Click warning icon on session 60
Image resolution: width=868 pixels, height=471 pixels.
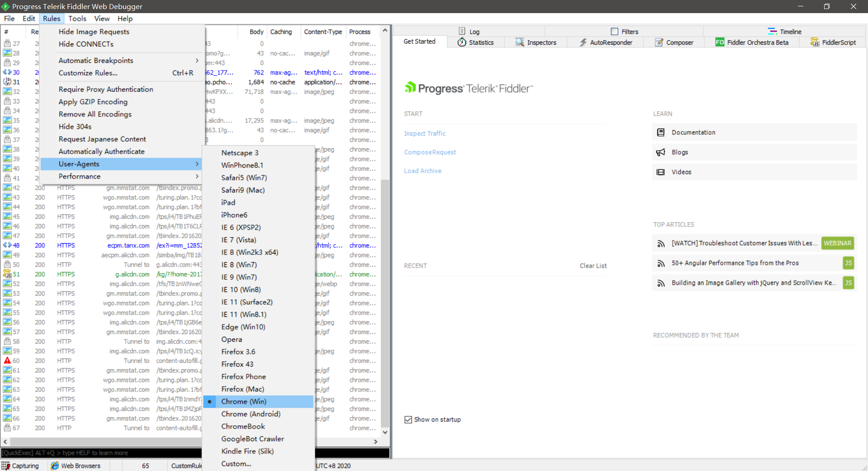pos(7,360)
